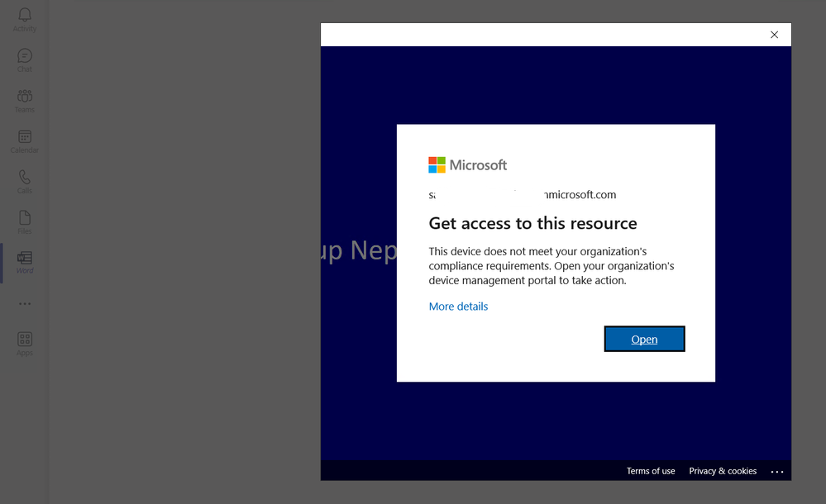
Task: Click the account email ending in microsoft.com
Action: pos(522,195)
